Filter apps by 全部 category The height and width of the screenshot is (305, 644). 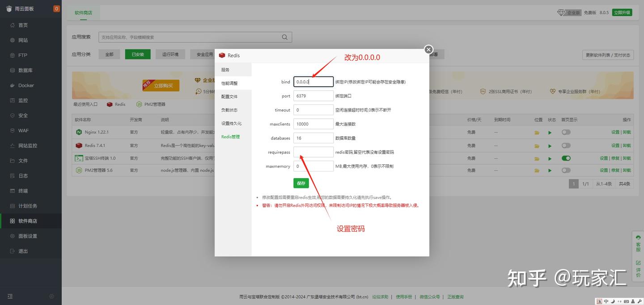point(109,54)
